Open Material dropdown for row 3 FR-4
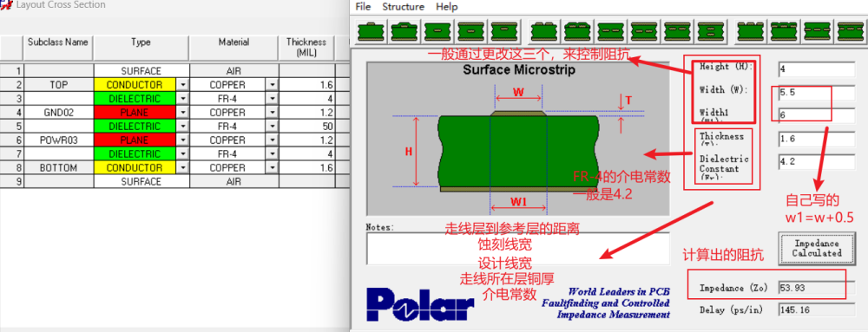Screen dimensions: 868x332 click(x=272, y=99)
